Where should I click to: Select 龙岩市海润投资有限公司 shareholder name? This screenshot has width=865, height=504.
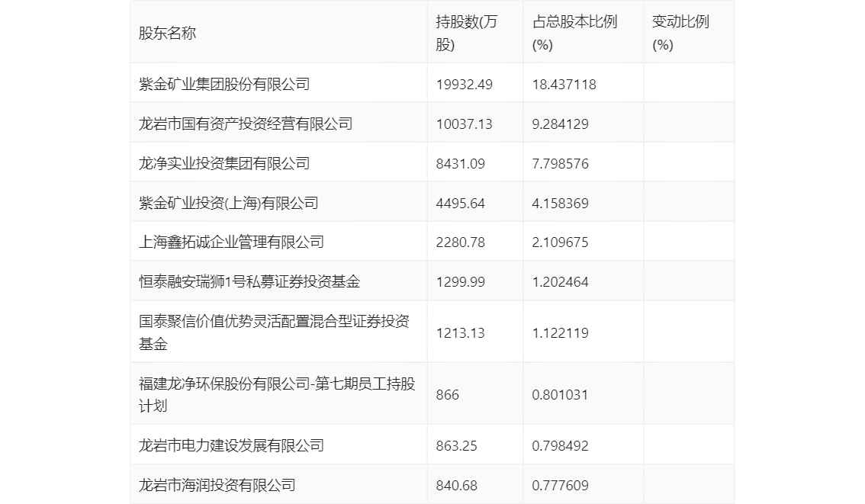[217, 485]
